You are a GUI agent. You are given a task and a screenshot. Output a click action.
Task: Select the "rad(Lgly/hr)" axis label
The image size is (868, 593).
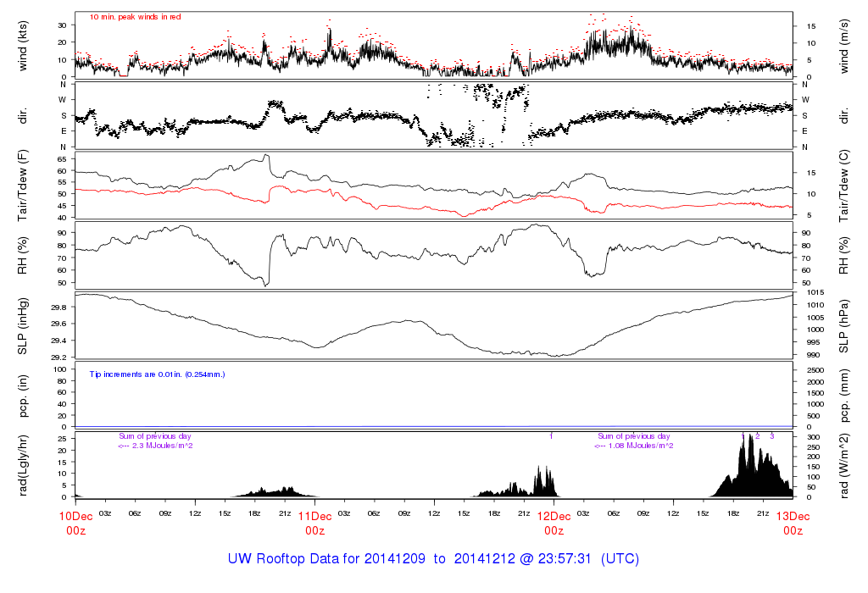pos(23,465)
